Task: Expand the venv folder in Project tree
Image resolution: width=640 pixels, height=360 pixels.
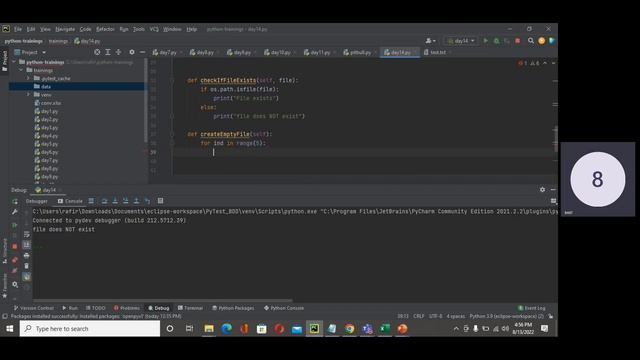Action: [x=28, y=95]
